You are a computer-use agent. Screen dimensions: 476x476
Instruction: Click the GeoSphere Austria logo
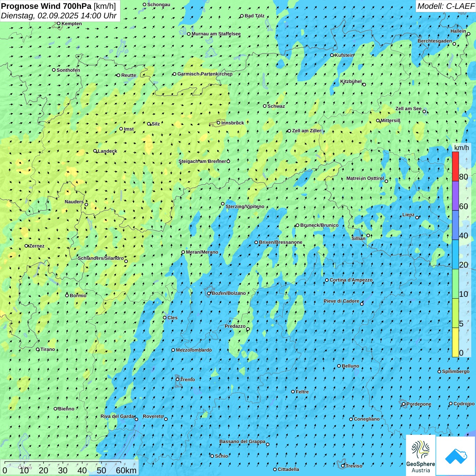point(421,455)
